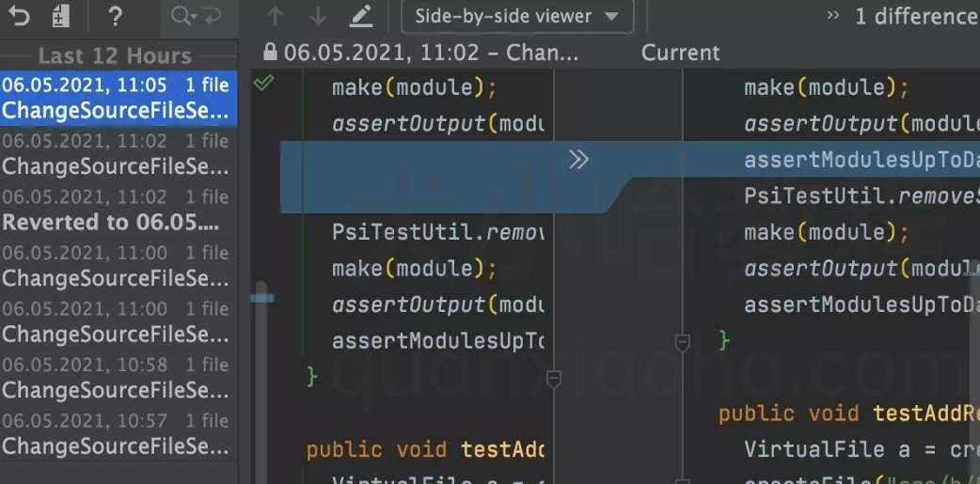Collapse the left pane method fold marker
The height and width of the screenshot is (484, 980).
tap(554, 379)
